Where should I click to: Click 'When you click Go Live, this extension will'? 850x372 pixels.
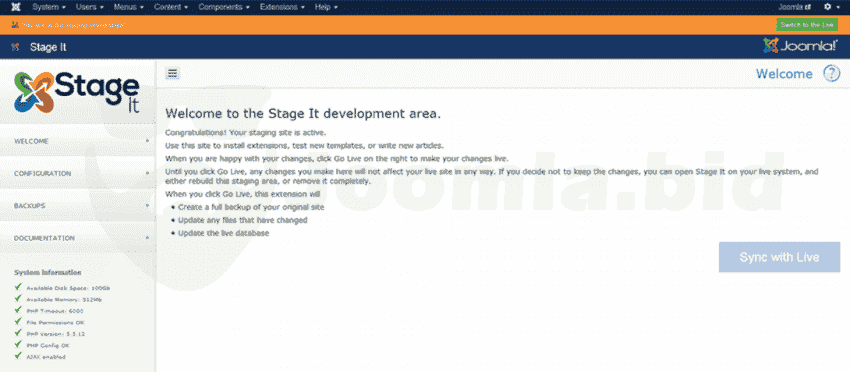pyautogui.click(x=242, y=194)
